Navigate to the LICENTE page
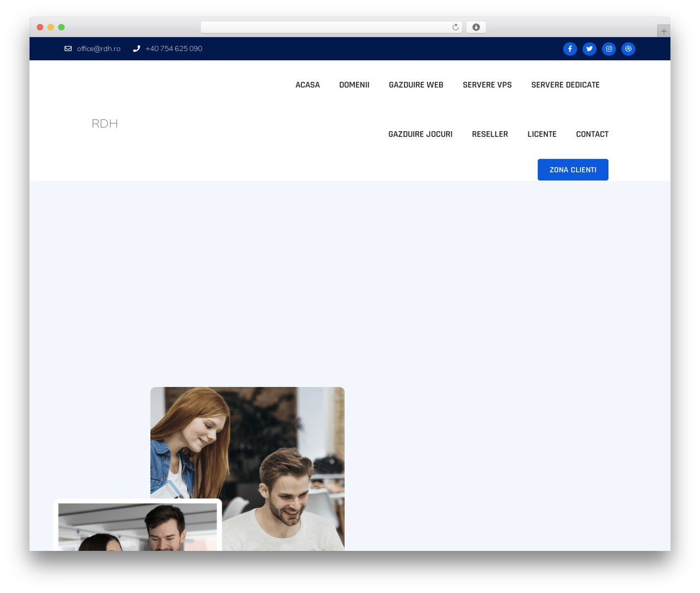 click(542, 134)
